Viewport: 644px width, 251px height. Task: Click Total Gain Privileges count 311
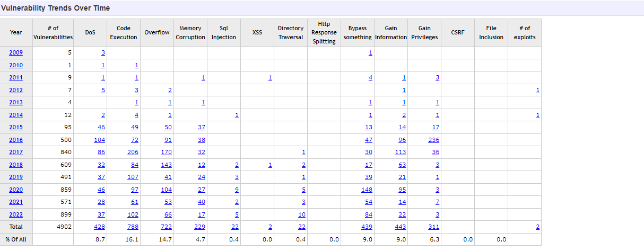tap(434, 227)
